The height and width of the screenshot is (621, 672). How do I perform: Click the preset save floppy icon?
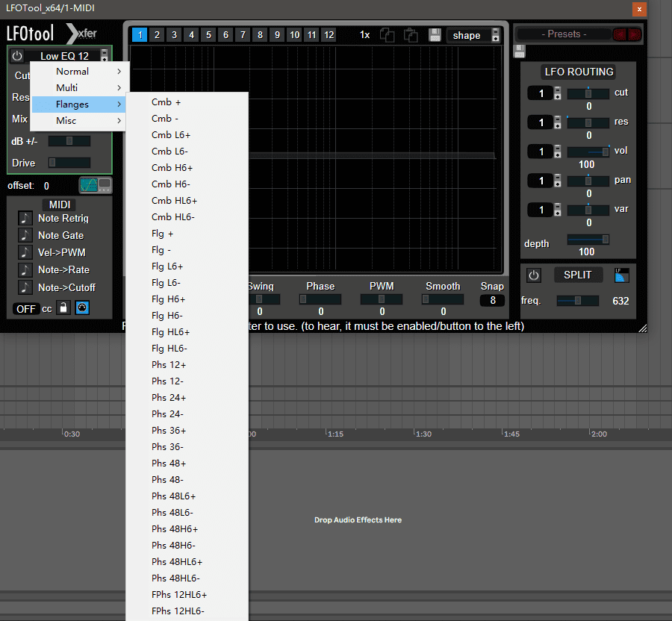[x=520, y=52]
